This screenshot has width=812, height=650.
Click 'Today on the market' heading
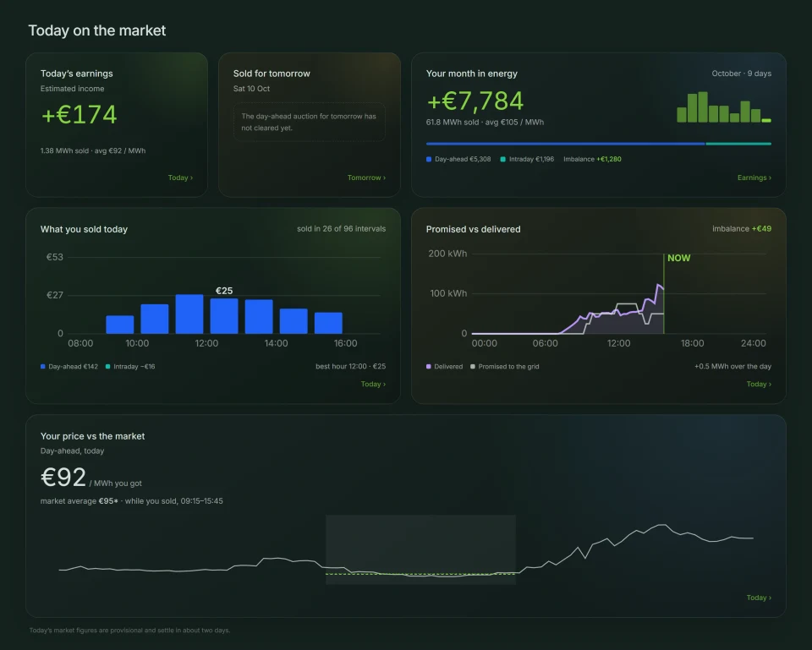tap(96, 30)
